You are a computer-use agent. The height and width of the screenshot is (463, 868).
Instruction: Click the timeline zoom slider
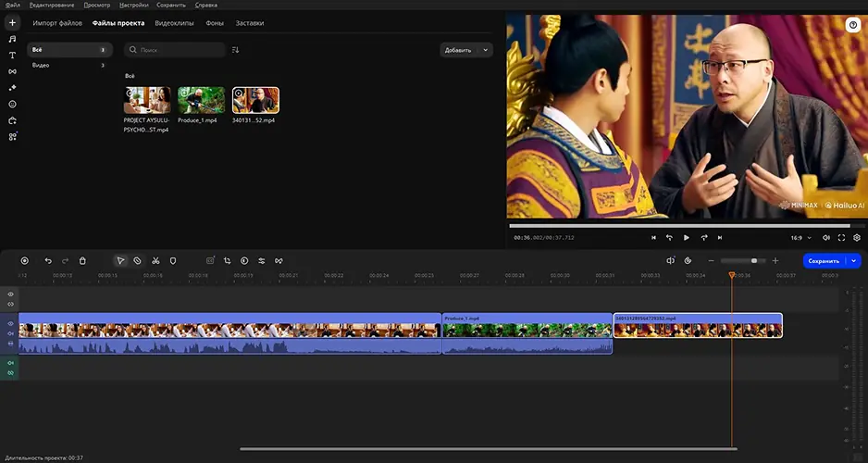pyautogui.click(x=743, y=261)
